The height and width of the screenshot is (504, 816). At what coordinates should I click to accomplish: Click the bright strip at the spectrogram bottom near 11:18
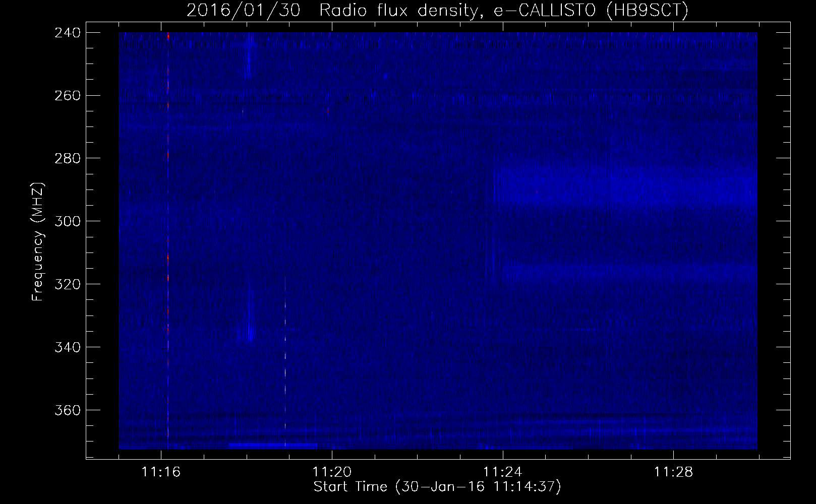click(x=273, y=446)
